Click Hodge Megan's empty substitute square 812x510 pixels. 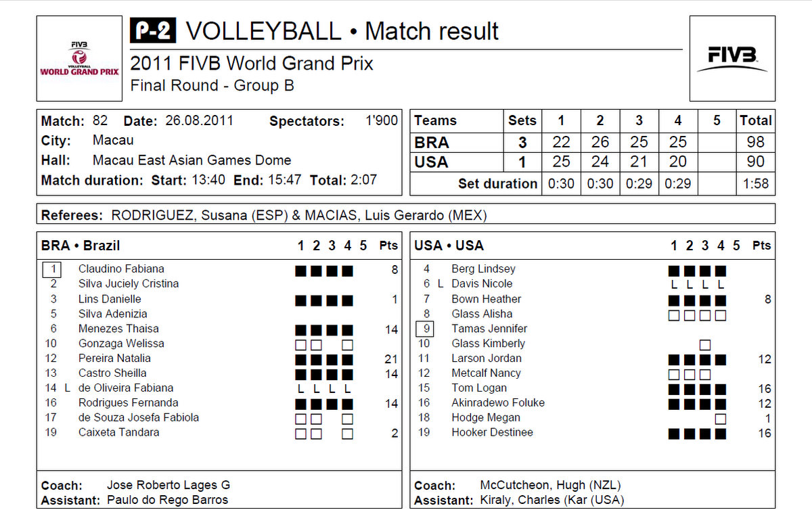click(721, 419)
